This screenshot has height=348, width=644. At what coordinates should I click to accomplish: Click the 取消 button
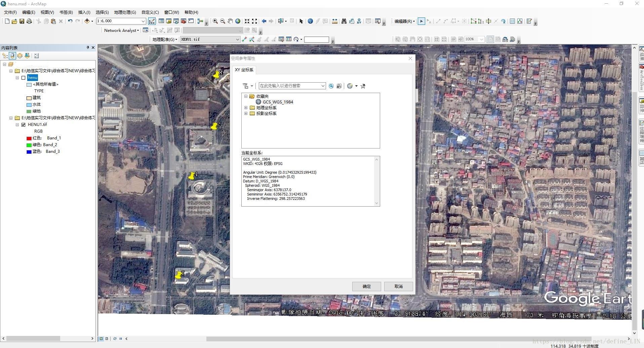coord(398,287)
